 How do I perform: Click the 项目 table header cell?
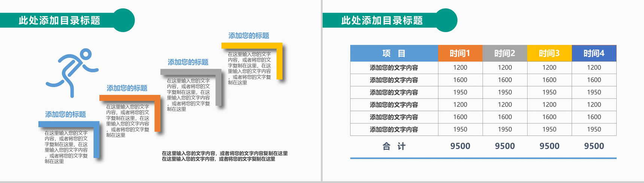click(x=394, y=53)
